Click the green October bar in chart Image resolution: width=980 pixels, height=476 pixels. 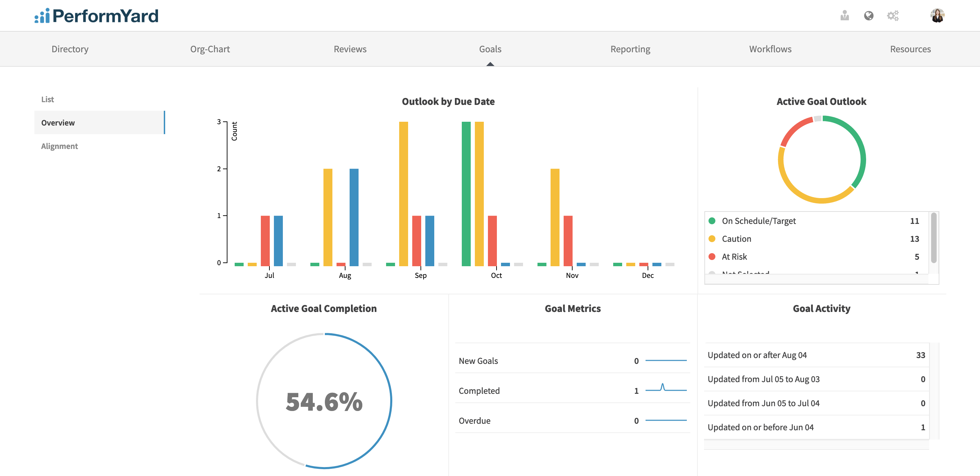click(x=466, y=194)
